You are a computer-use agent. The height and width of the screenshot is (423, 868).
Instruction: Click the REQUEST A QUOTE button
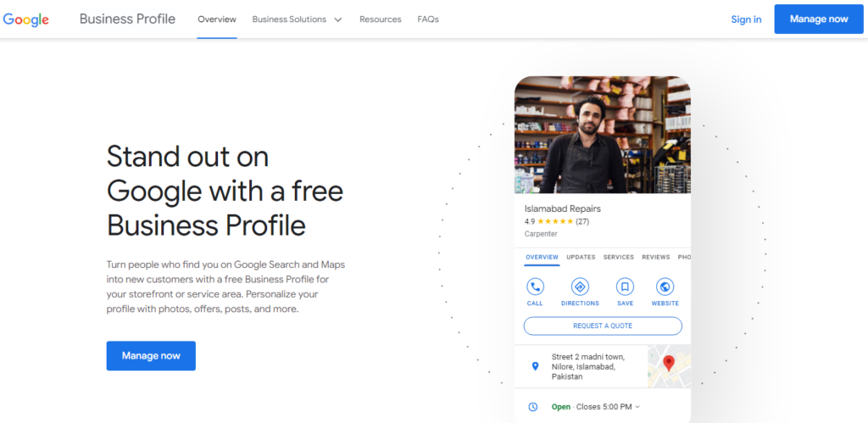[x=603, y=326]
